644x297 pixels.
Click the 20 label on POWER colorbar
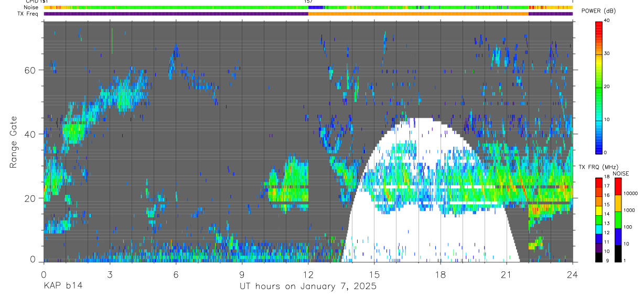point(607,86)
